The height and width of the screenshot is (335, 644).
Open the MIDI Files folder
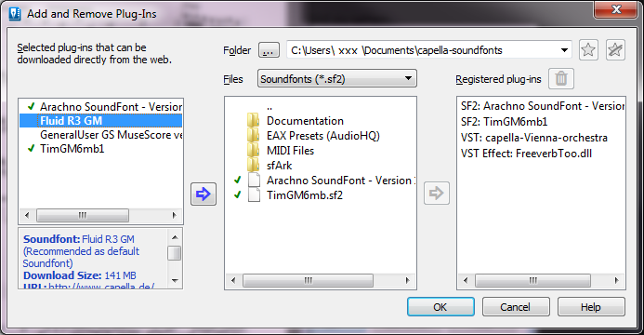pyautogui.click(x=290, y=151)
